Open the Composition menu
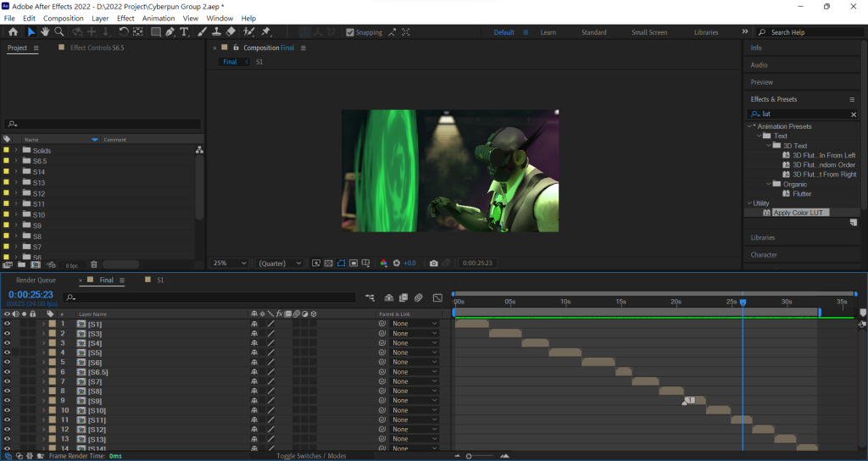 (63, 19)
